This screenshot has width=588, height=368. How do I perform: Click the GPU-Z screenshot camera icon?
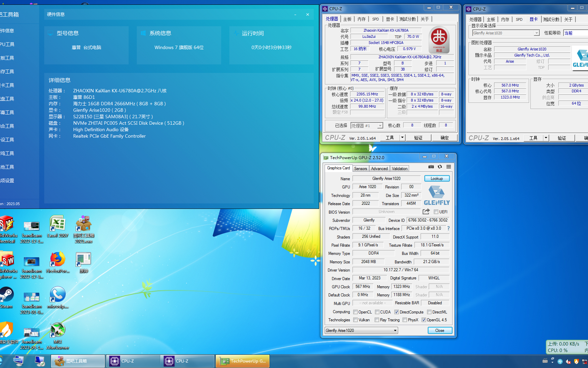click(x=431, y=167)
